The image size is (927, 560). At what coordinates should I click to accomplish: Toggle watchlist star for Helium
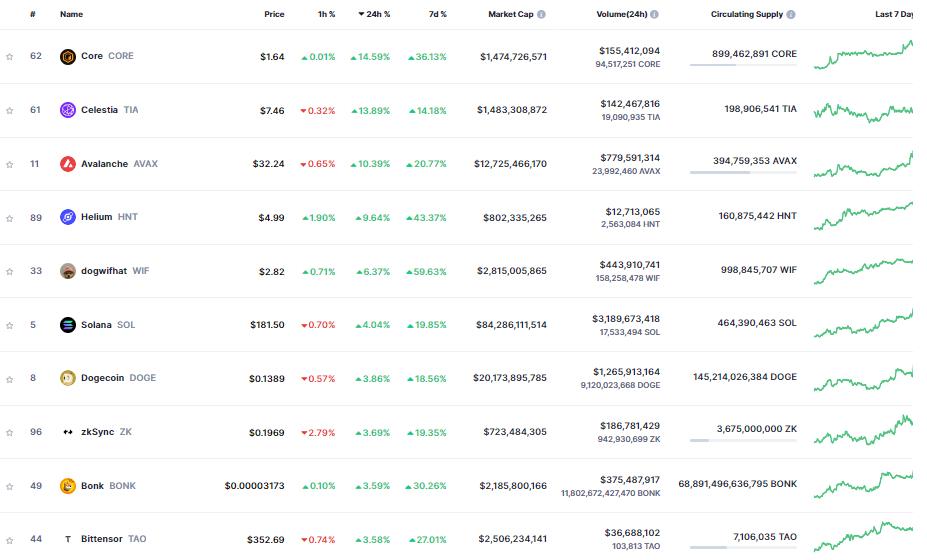(x=9, y=218)
